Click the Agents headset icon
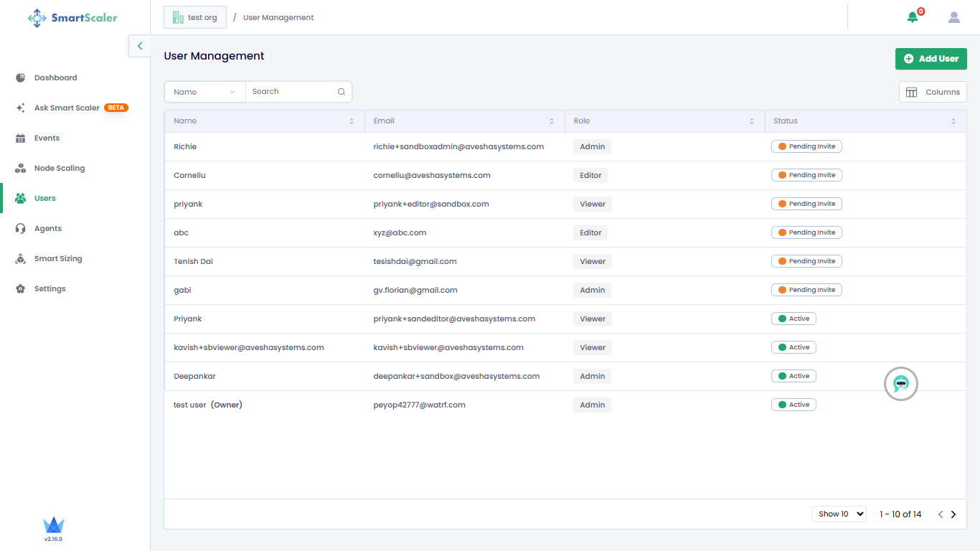980x551 pixels. pyautogui.click(x=21, y=228)
